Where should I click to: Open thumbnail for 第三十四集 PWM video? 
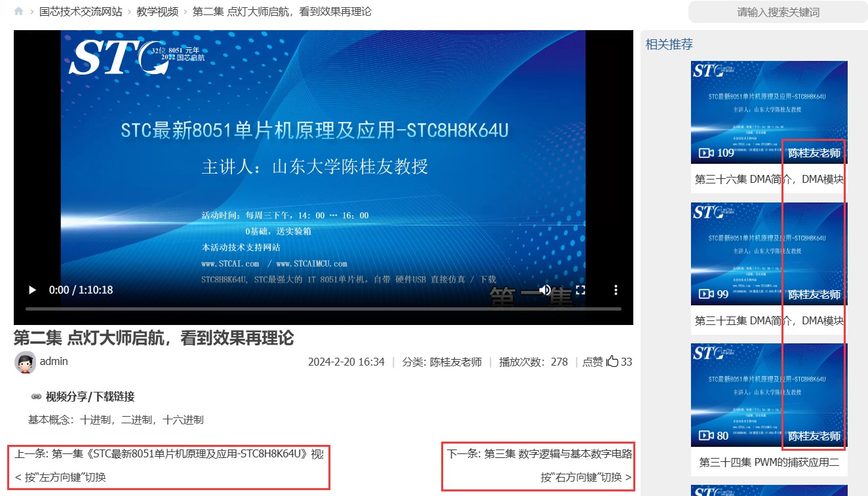pyautogui.click(x=769, y=395)
